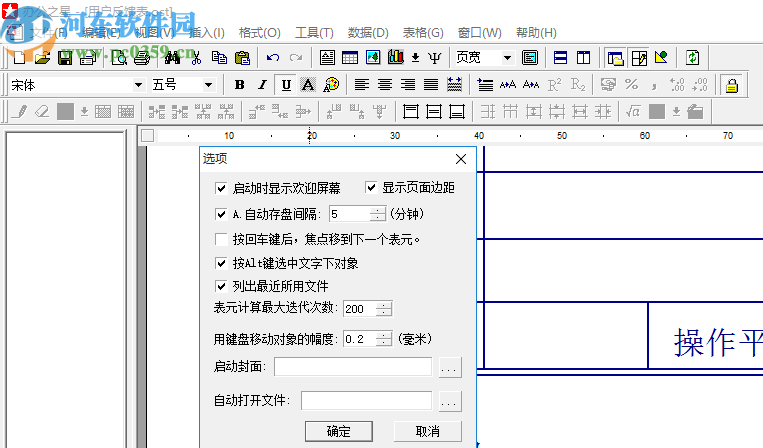This screenshot has height=448, width=763.
Task: Click the autosave minutes value field
Action: pyautogui.click(x=350, y=214)
